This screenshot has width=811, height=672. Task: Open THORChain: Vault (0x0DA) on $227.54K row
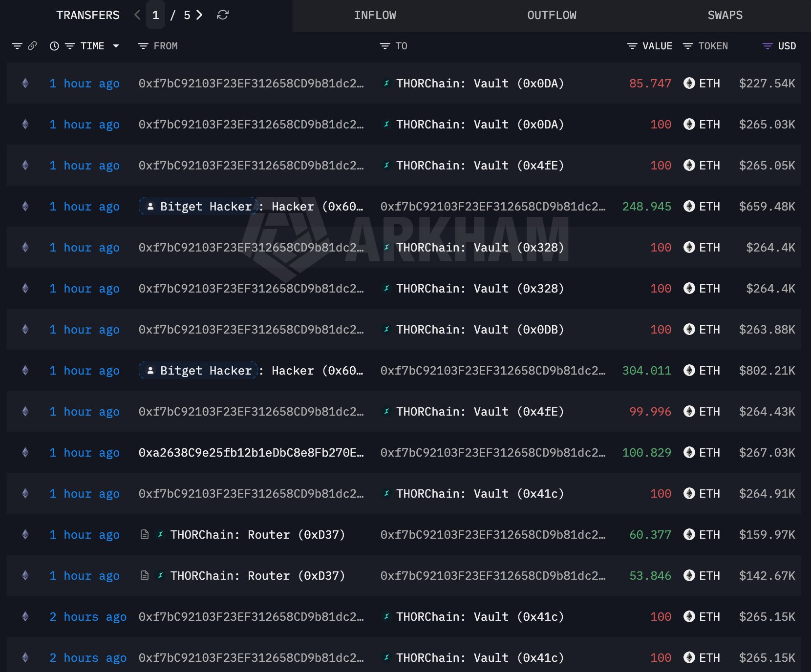tap(480, 83)
